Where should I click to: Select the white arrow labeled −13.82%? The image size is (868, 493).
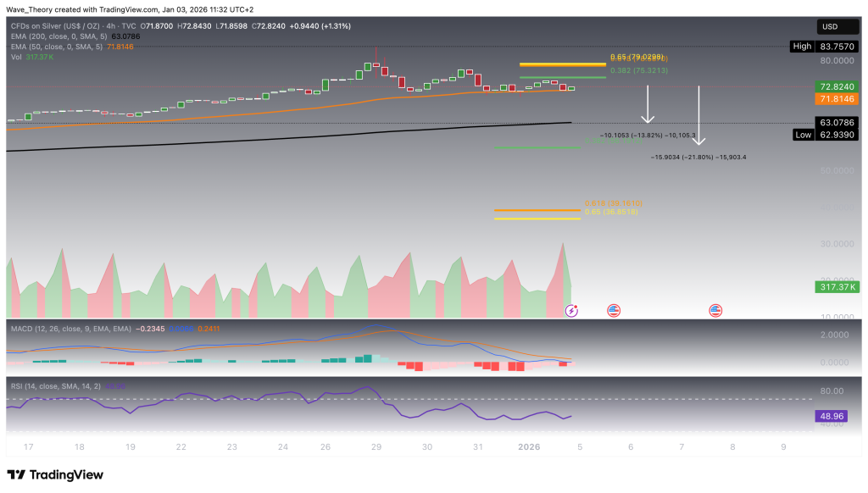[x=648, y=105]
